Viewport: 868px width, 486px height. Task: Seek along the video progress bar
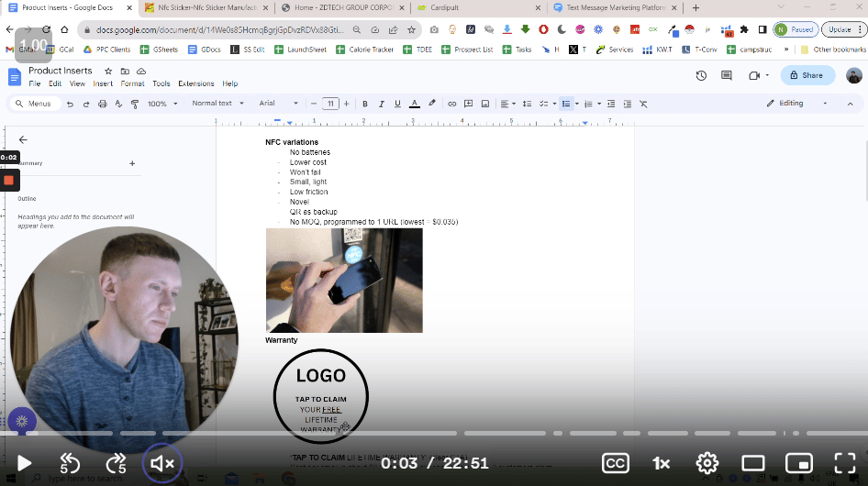pyautogui.click(x=434, y=434)
